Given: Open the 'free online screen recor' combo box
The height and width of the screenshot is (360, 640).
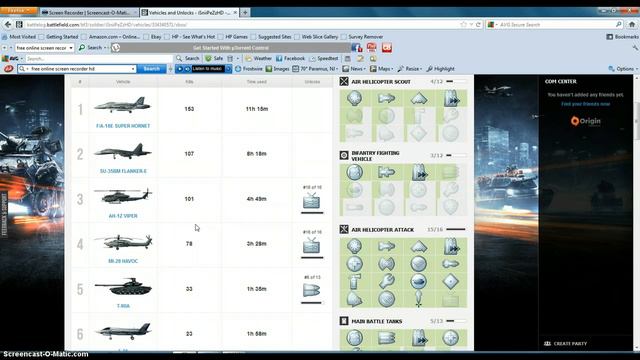Looking at the screenshot, I should pyautogui.click(x=44, y=48).
